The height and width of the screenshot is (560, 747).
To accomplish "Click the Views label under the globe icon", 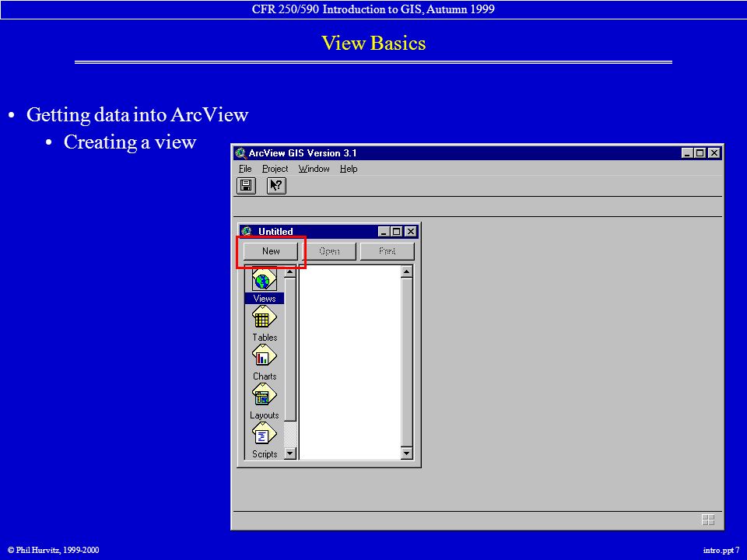I will coord(265,299).
